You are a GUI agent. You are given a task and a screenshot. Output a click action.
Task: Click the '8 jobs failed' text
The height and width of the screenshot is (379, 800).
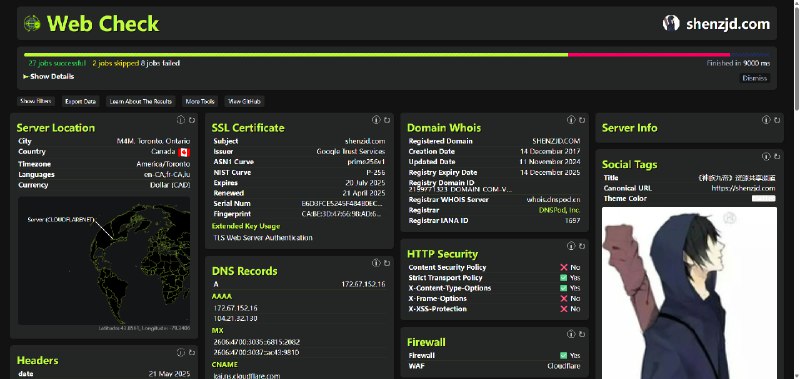[160, 63]
